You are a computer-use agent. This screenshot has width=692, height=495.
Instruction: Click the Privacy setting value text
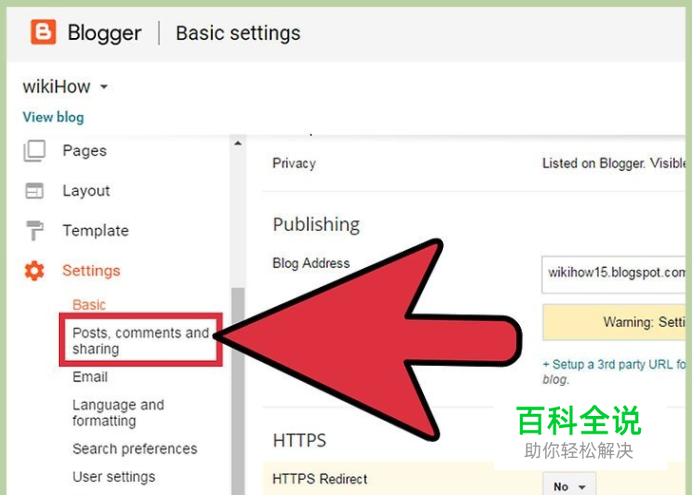[614, 163]
